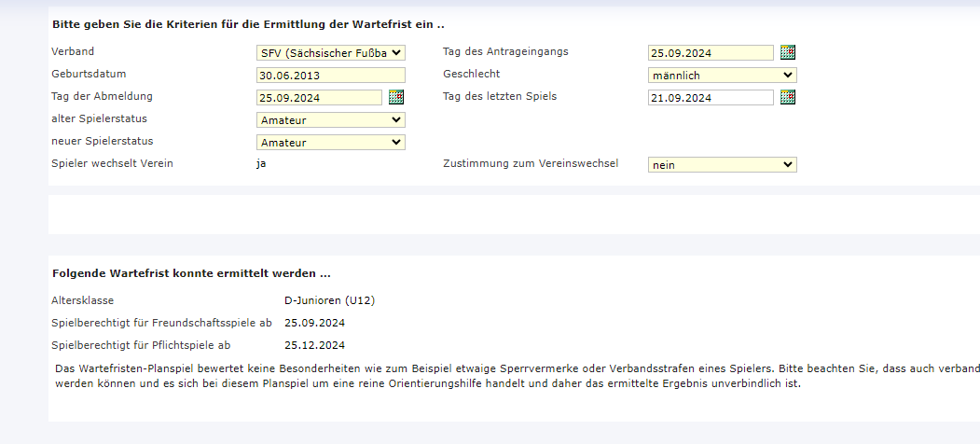Click the 'ja' value for Spieler wechselt Verein
980x444 pixels.
coord(265,164)
